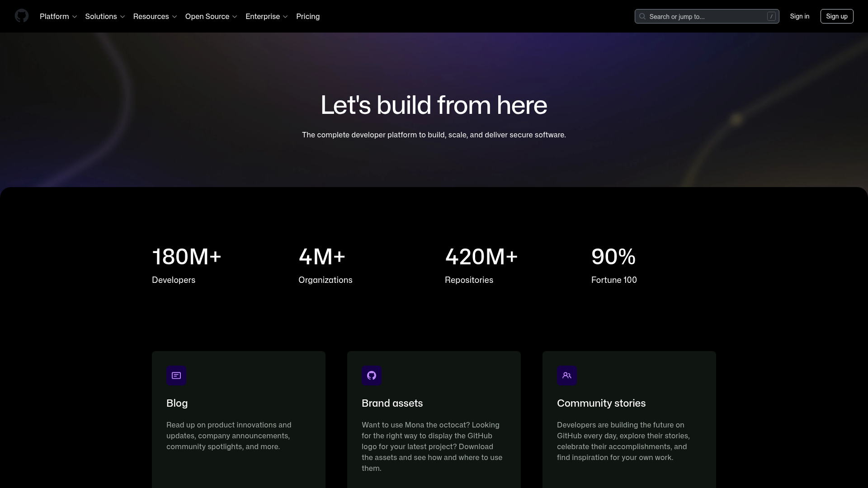Click the Fortune 100 label
This screenshot has width=868, height=488.
(614, 280)
